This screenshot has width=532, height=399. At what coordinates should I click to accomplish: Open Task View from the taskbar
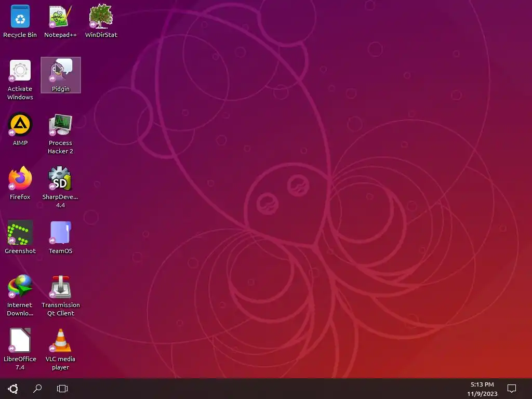tap(62, 389)
